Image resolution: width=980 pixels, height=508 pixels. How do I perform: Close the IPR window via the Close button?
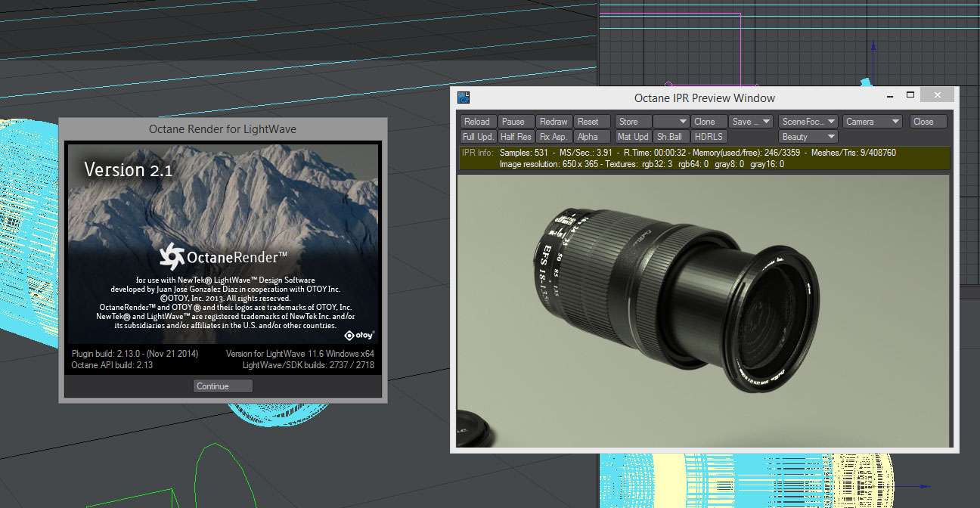point(928,122)
